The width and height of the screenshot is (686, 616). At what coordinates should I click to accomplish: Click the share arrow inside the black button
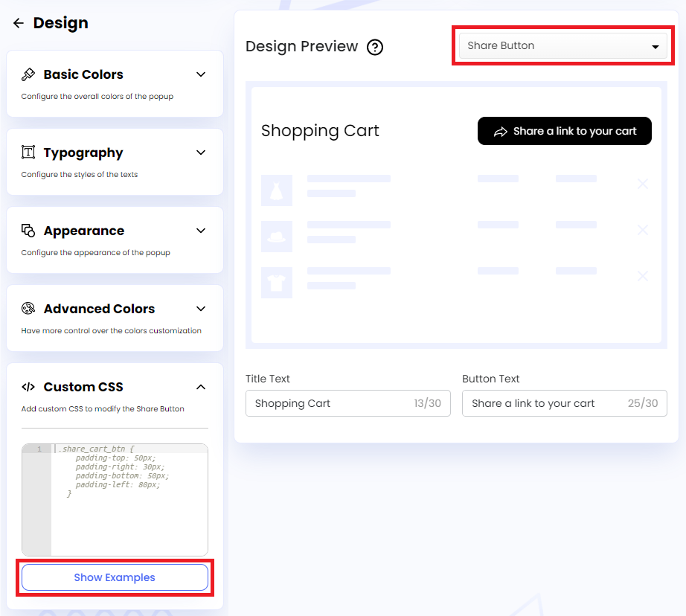[x=499, y=130]
